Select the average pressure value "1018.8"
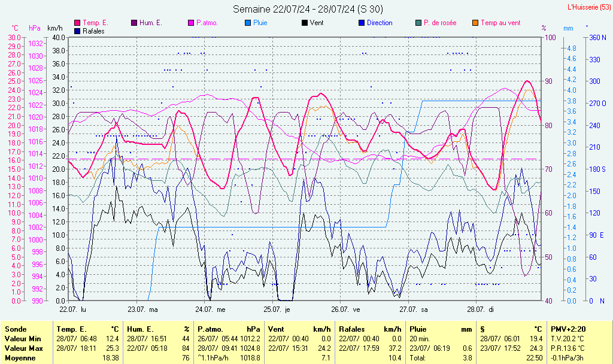This screenshot has width=613, height=364. [x=250, y=358]
